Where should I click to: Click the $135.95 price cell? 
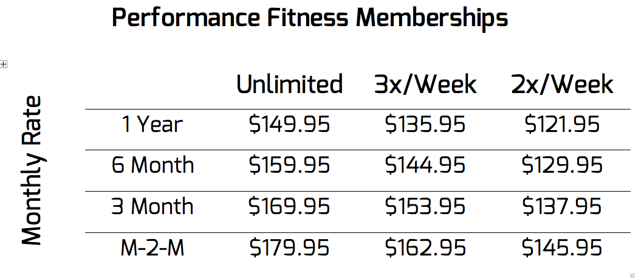[x=425, y=124]
